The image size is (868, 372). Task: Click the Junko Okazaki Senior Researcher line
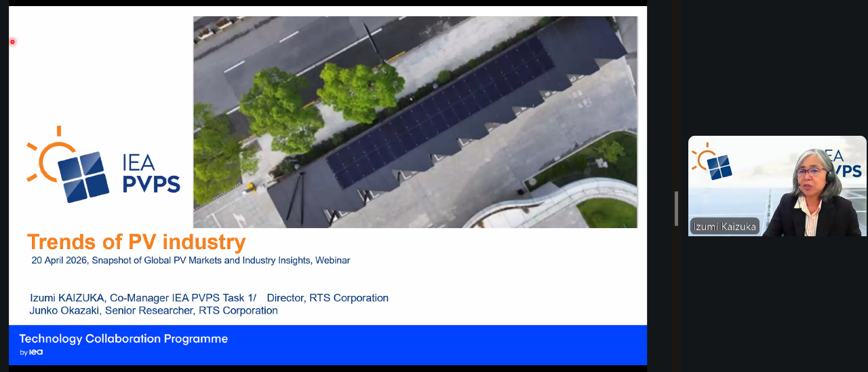click(154, 310)
